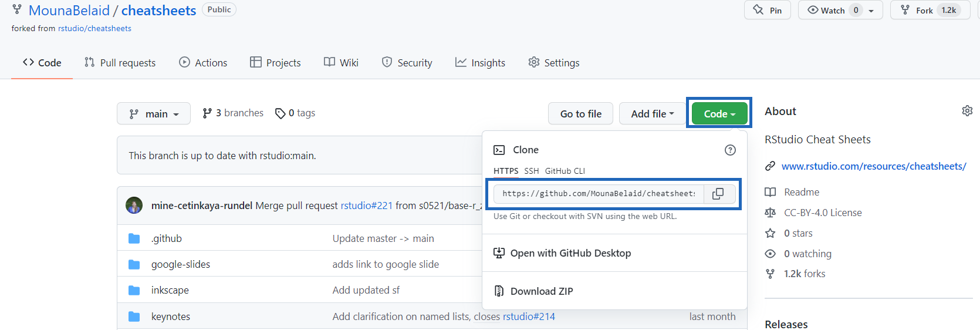Open issue rstudio#214 link
Image resolution: width=980 pixels, height=330 pixels.
tap(529, 316)
